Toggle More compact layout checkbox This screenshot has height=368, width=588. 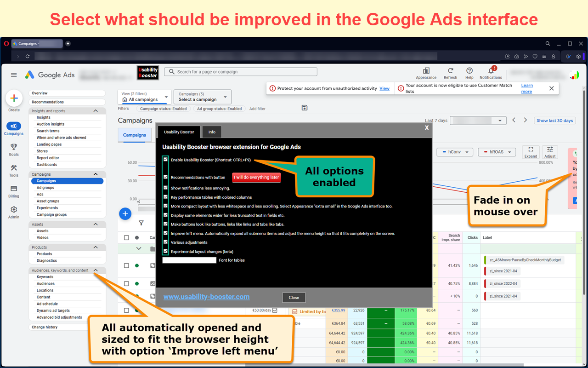click(x=166, y=206)
